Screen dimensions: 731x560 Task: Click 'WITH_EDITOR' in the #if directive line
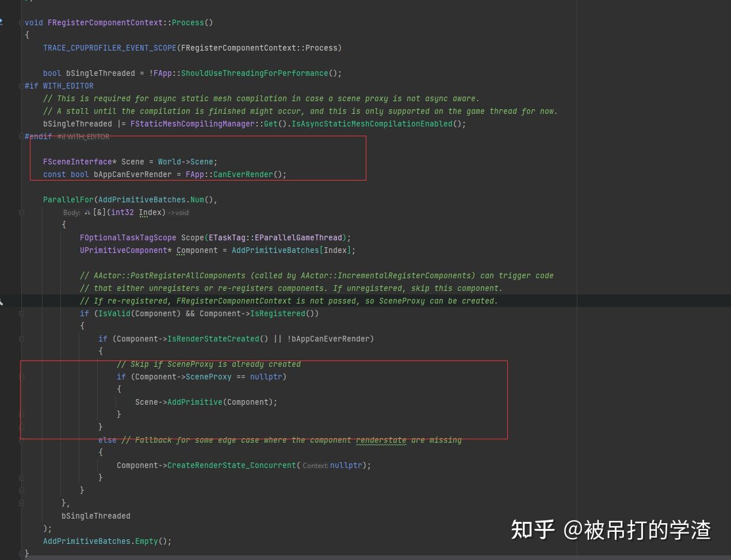click(x=68, y=86)
